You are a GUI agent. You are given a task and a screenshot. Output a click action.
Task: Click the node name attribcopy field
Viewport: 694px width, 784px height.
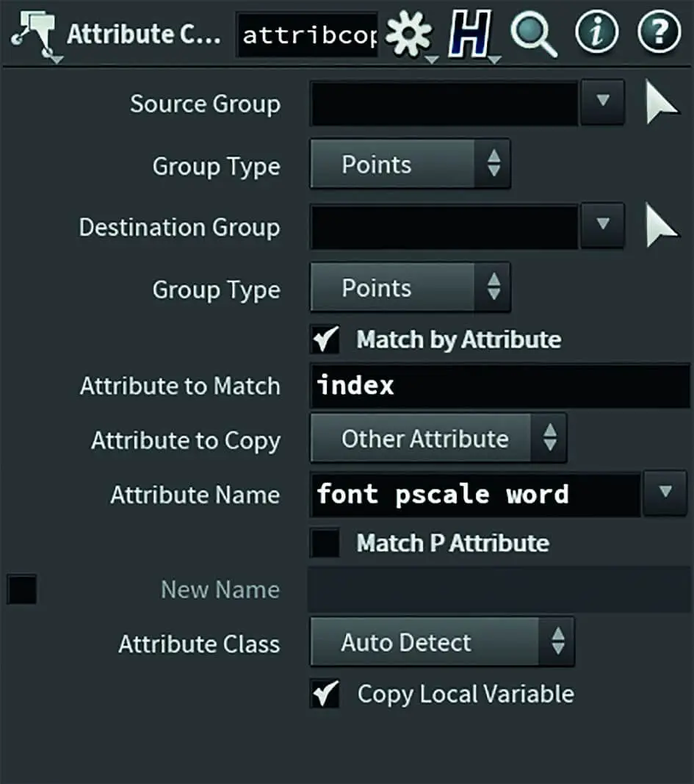coord(308,35)
